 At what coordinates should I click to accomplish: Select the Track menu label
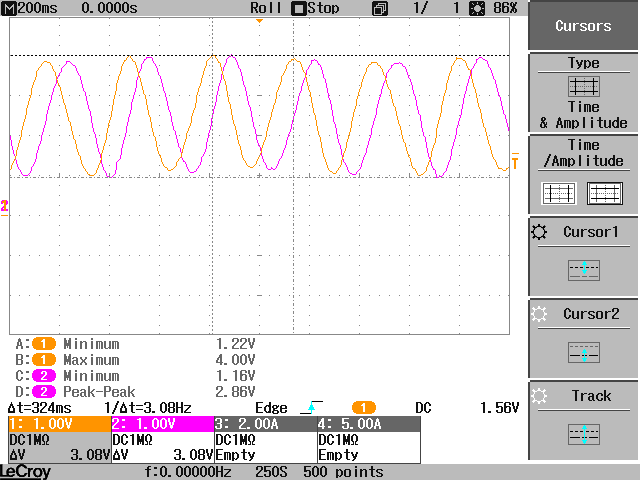[591, 396]
